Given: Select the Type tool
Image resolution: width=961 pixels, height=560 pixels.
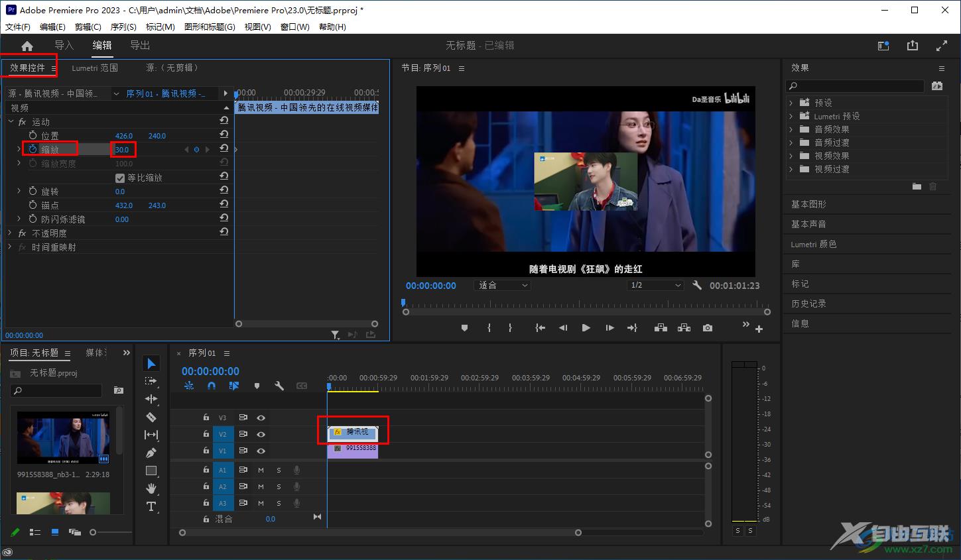Looking at the screenshot, I should tap(151, 506).
